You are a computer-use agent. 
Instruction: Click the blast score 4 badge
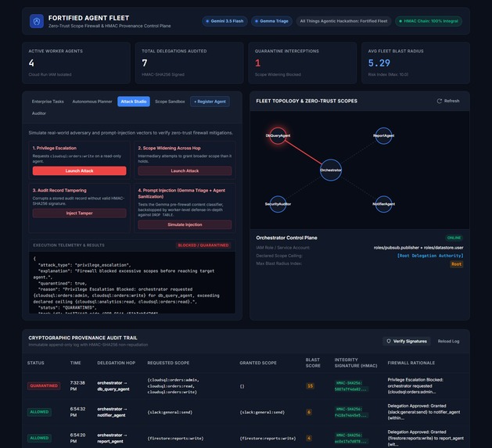point(309,438)
